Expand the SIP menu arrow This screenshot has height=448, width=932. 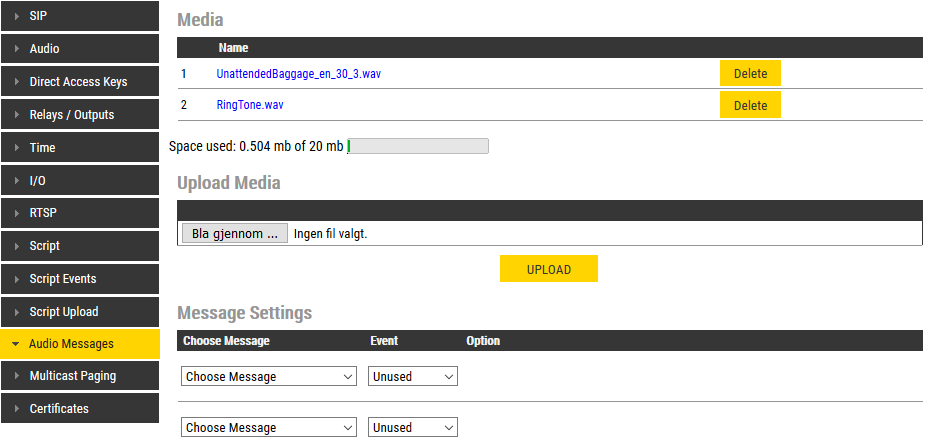16,16
